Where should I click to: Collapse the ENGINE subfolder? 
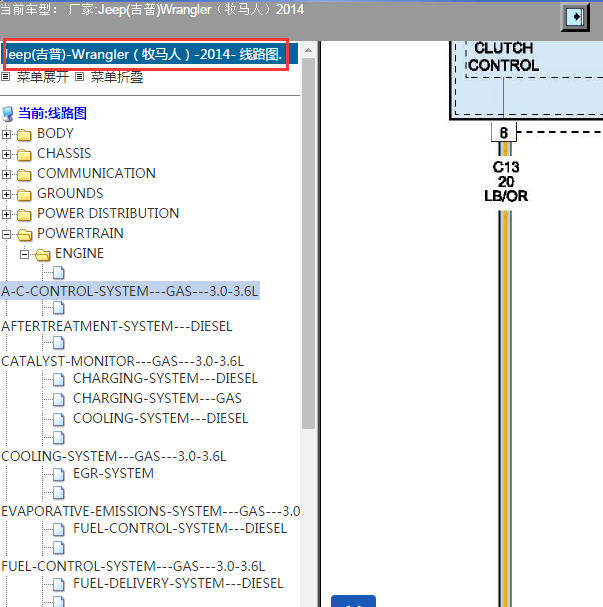pos(24,254)
